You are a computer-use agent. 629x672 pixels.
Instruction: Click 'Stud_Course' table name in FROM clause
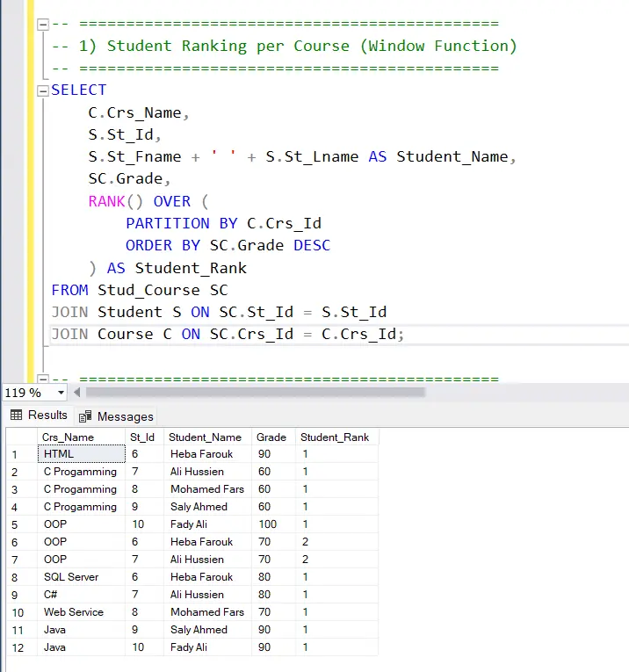148,290
